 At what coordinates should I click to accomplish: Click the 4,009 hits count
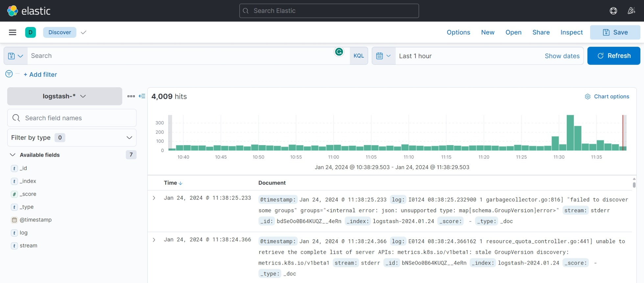(169, 96)
